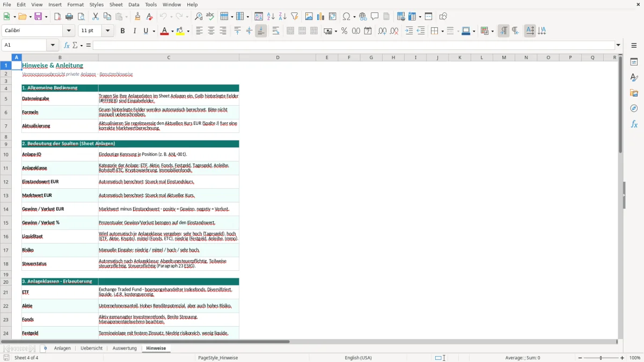Click the Insert Hyperlink globe icon
Image resolution: width=644 pixels, height=362 pixels.
(x=363, y=17)
